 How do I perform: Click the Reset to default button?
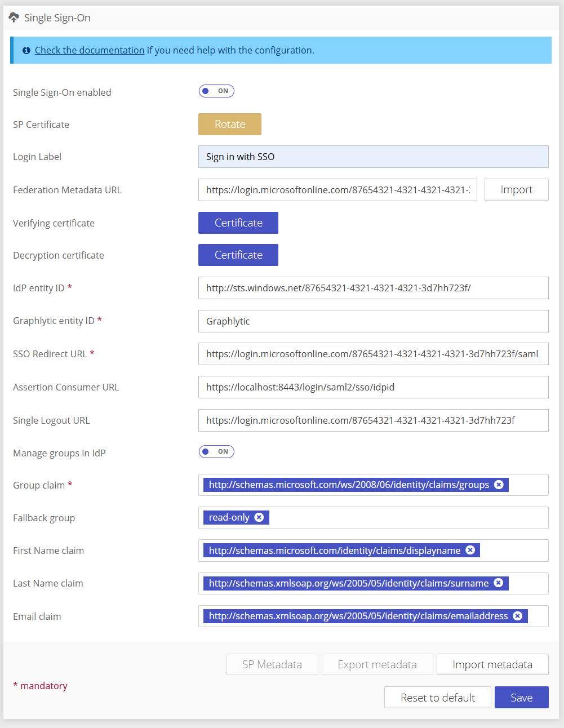(438, 698)
